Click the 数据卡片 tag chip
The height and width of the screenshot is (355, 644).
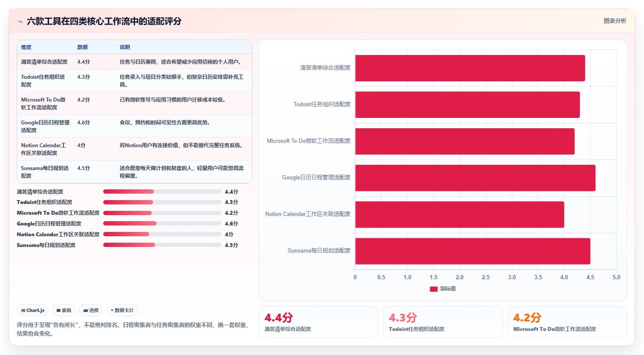coord(122,310)
